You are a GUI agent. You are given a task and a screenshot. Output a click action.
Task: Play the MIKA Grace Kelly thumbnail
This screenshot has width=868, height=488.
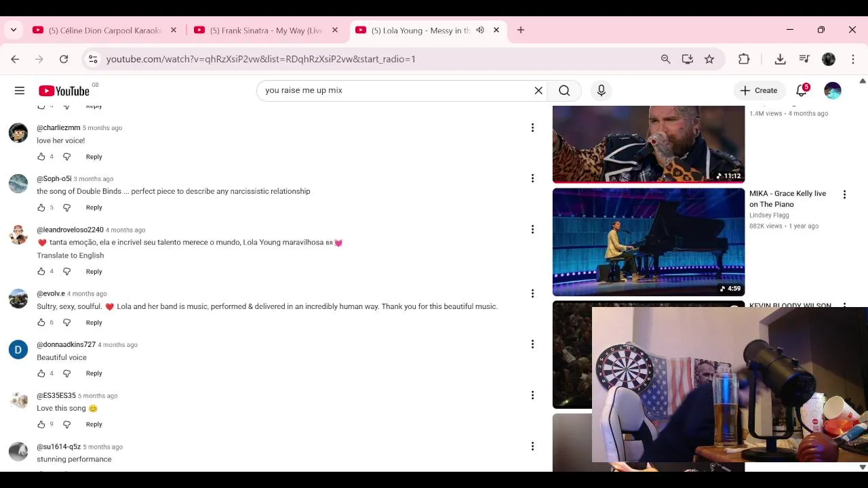coord(648,242)
